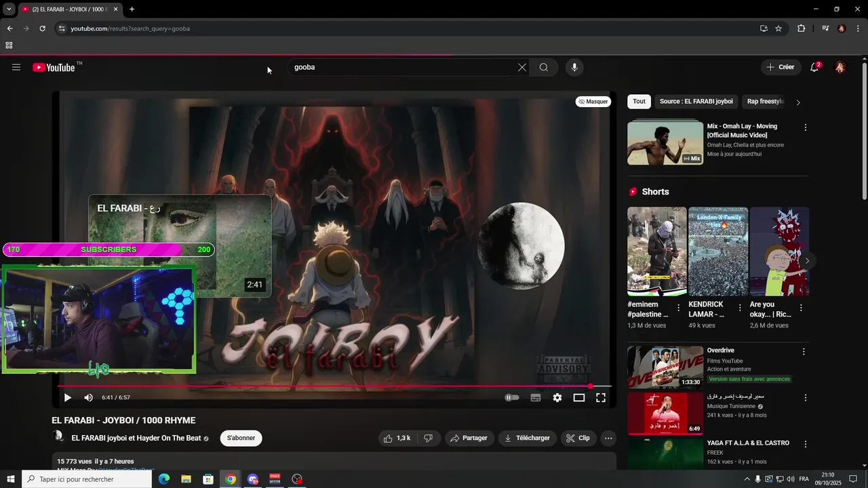Mute the video volume
868x488 pixels.
click(88, 398)
